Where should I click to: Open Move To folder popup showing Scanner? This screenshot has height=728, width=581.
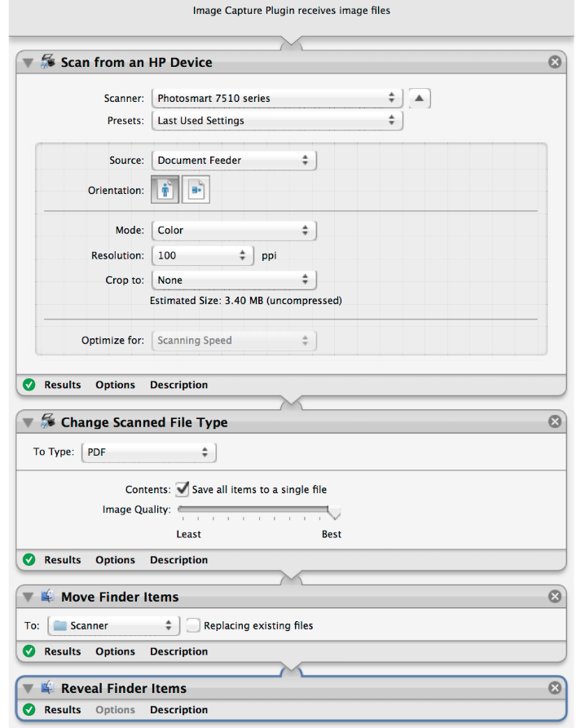pyautogui.click(x=114, y=625)
